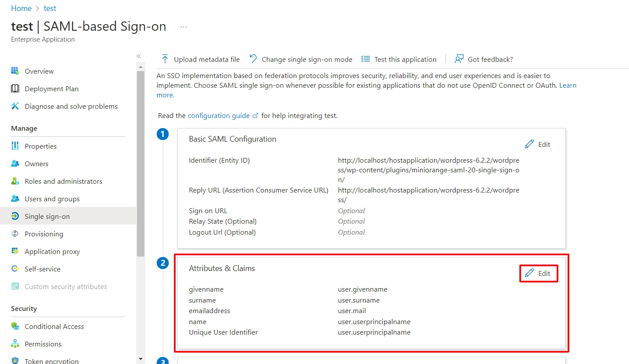Click the Identifier (Entity ID) label
The image size is (629, 364).
219,161
